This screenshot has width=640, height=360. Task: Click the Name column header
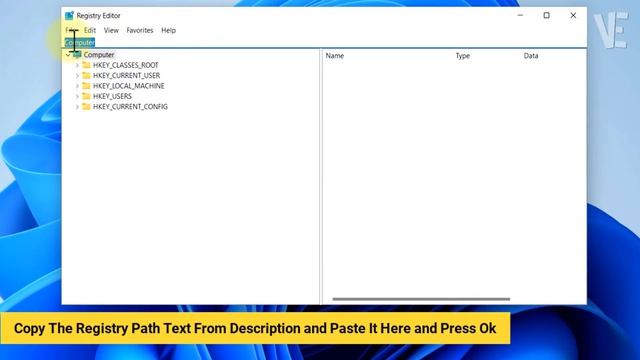pos(335,56)
